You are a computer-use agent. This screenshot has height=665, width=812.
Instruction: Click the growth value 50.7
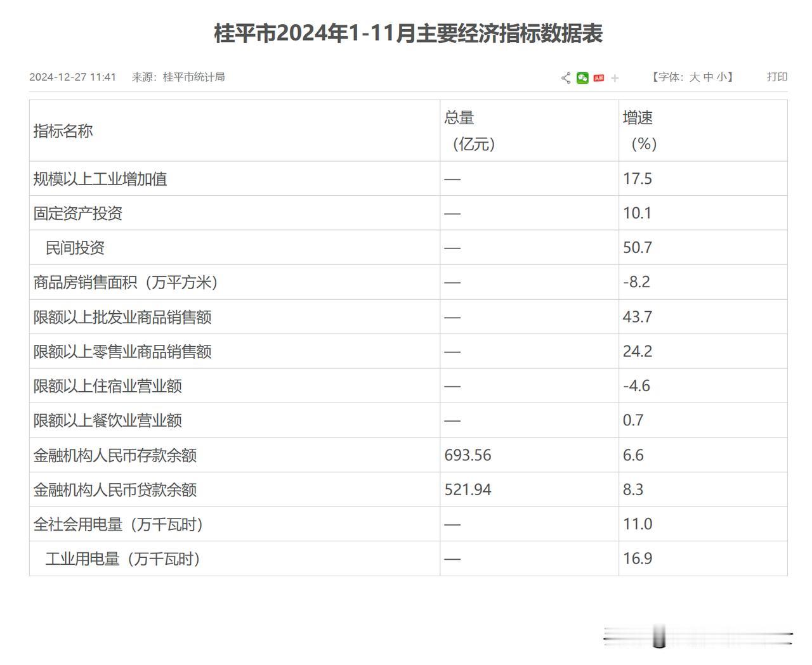tap(638, 247)
